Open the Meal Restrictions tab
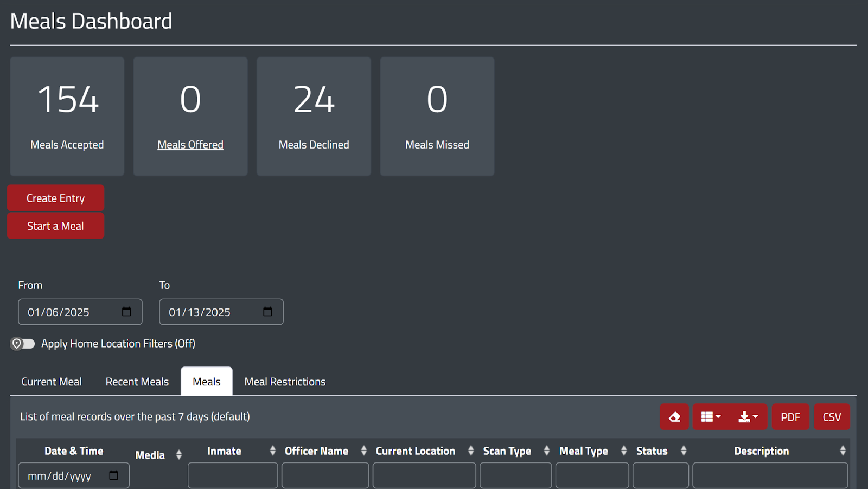 coord(285,382)
